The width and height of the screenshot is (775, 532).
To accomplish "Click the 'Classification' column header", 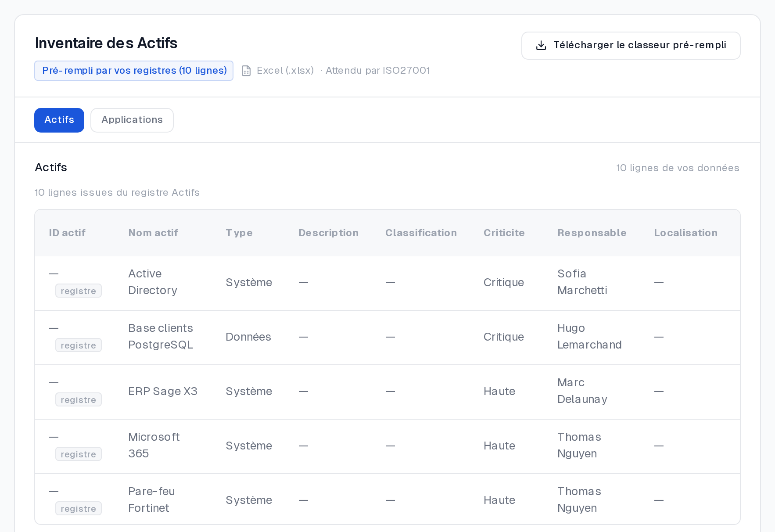I will coord(421,233).
